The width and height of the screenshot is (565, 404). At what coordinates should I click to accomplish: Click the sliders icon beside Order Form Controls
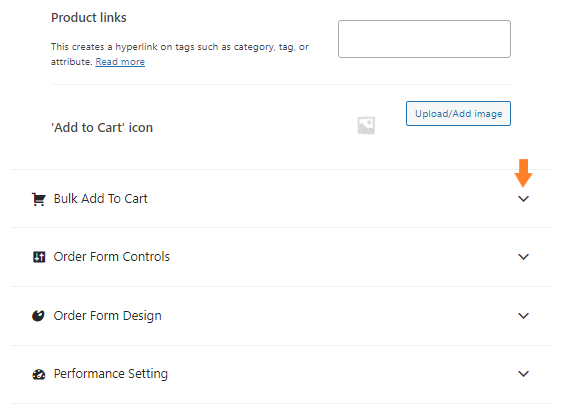39,257
